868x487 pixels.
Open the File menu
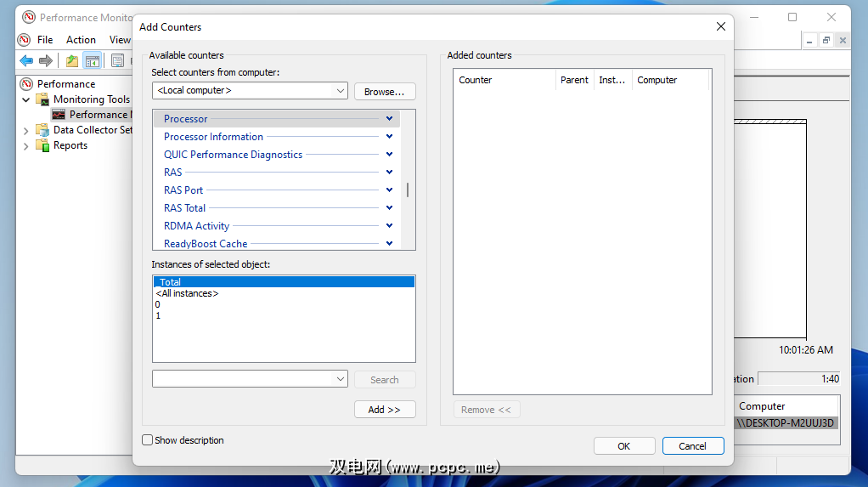click(45, 40)
